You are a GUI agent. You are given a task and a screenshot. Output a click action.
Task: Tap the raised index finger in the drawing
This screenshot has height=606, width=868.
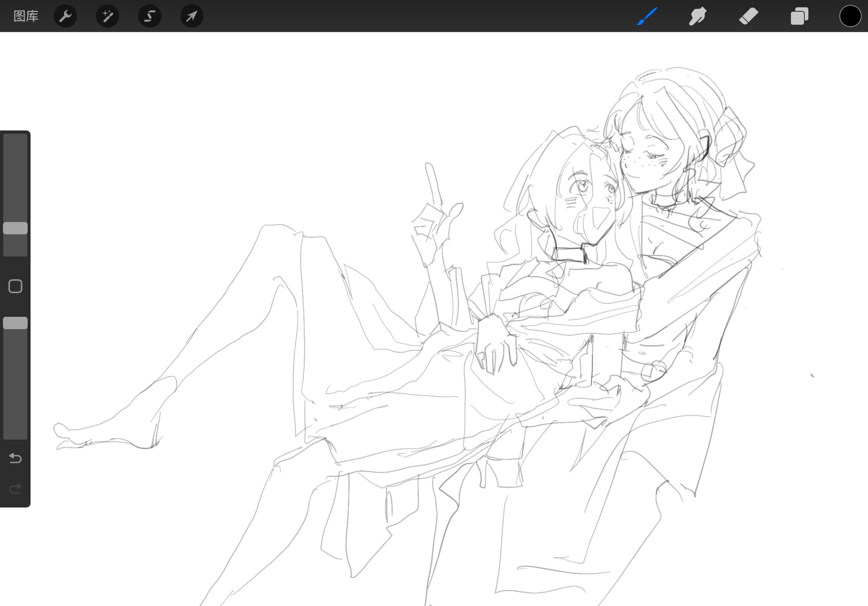[x=433, y=182]
